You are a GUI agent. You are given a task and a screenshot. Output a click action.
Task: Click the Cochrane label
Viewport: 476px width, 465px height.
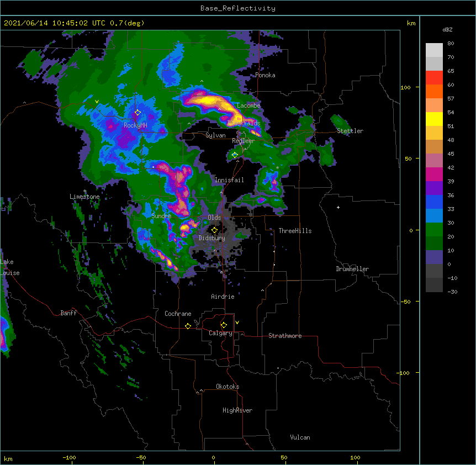pos(178,314)
